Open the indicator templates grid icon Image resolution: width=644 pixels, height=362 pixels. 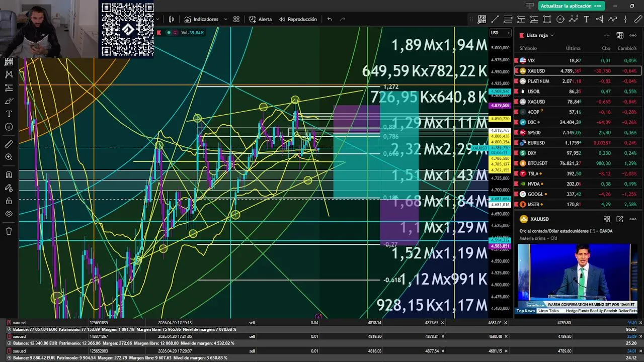click(x=236, y=19)
